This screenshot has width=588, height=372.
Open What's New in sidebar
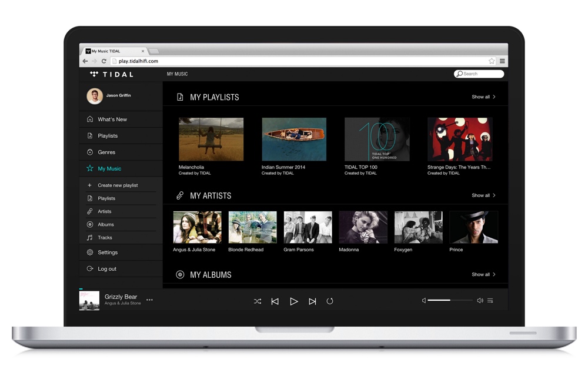point(112,119)
